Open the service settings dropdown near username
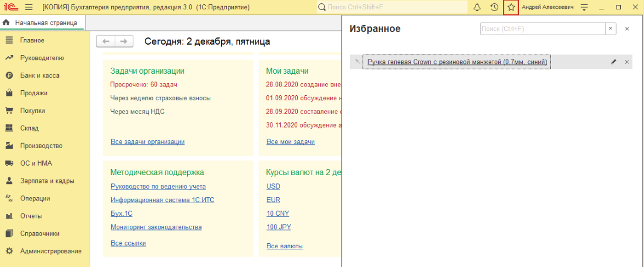 pyautogui.click(x=585, y=7)
